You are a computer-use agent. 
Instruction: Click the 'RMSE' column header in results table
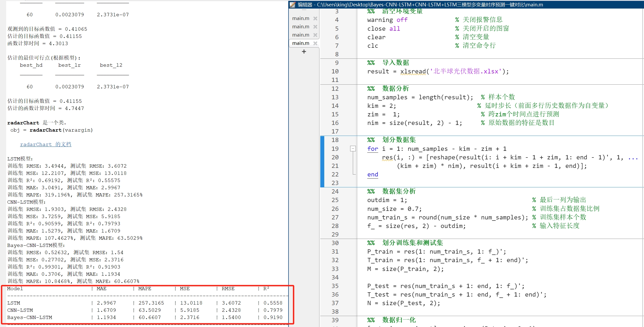(x=228, y=289)
